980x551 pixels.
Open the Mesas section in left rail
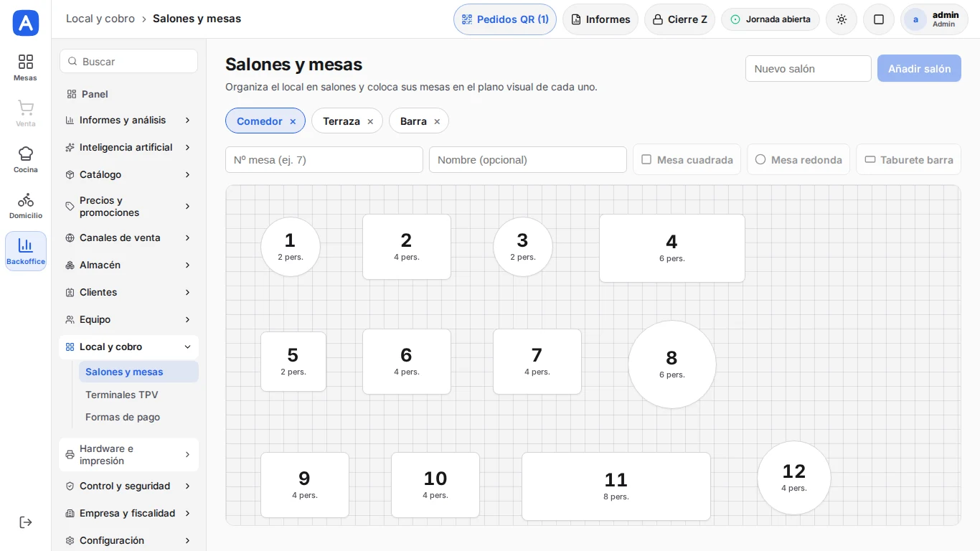pos(26,67)
